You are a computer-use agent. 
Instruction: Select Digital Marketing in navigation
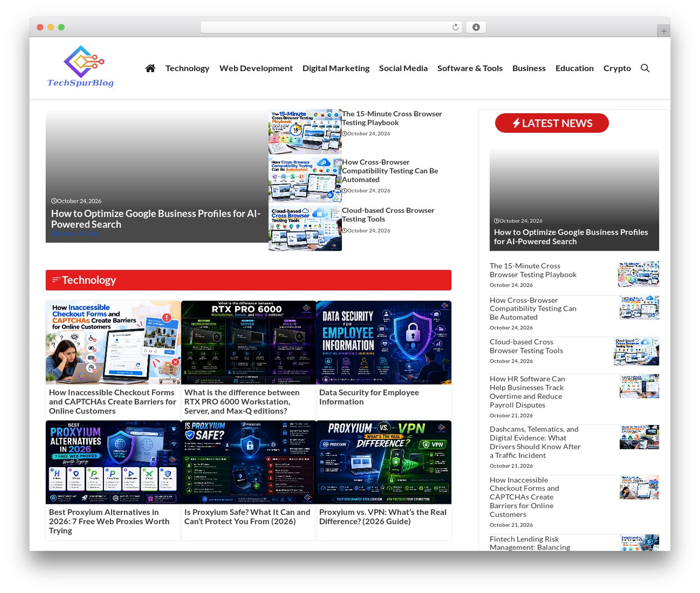(336, 68)
